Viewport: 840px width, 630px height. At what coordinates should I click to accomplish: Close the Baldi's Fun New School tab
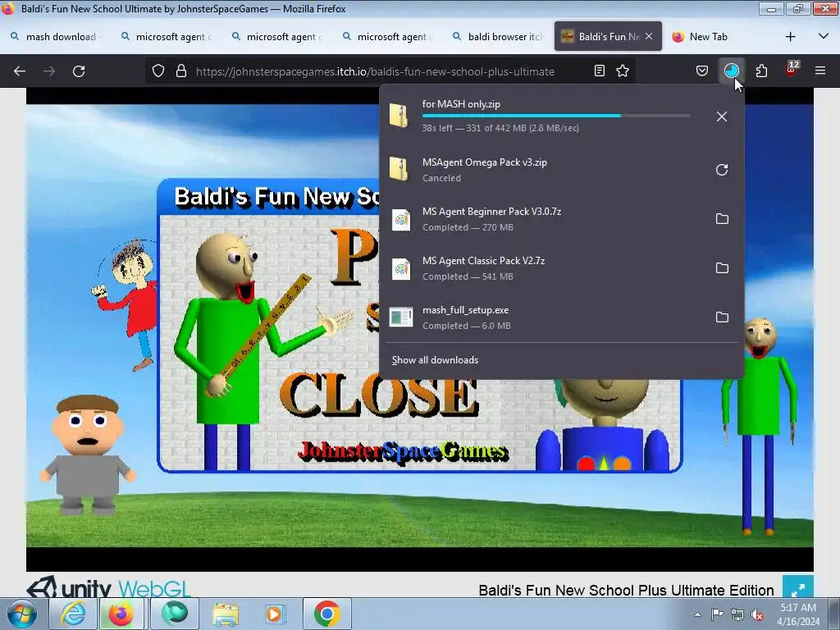pyautogui.click(x=649, y=36)
